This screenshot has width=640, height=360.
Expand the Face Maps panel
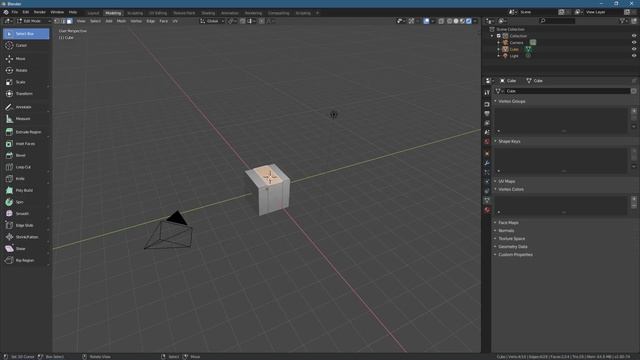click(x=508, y=223)
